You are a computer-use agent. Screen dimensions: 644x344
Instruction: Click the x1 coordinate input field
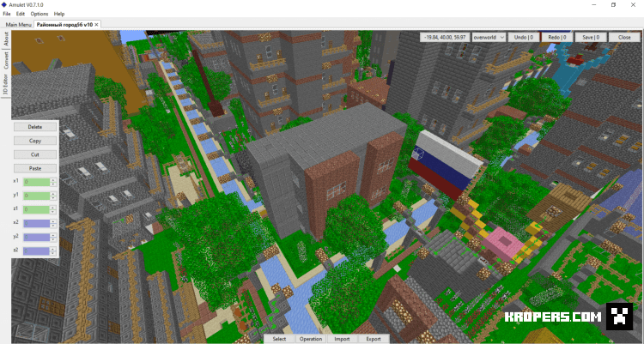tap(36, 182)
